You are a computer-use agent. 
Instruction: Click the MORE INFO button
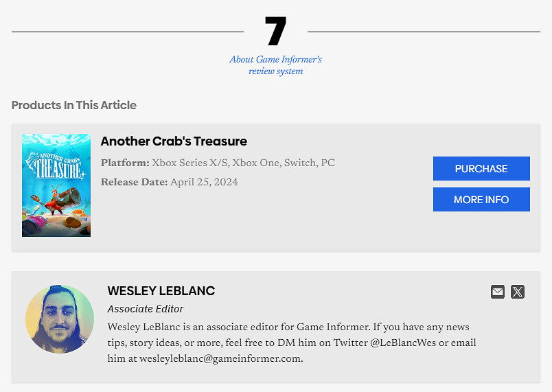click(x=481, y=200)
